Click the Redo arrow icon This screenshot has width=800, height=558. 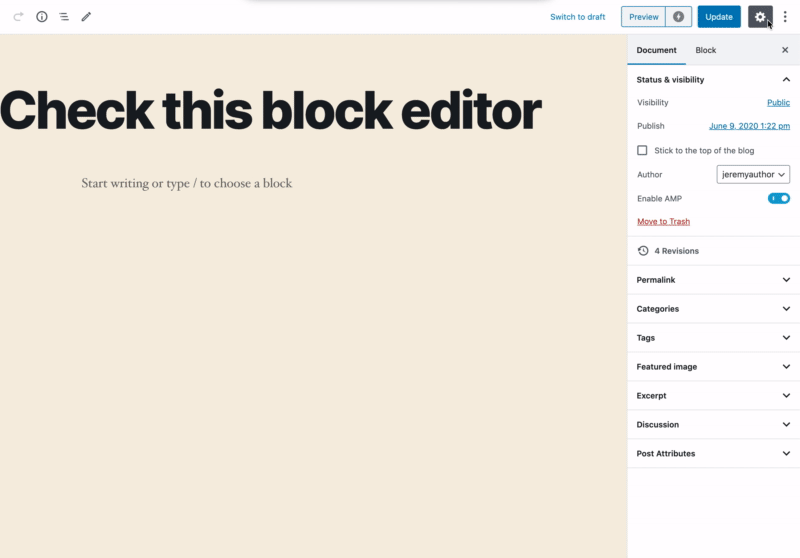pyautogui.click(x=18, y=17)
